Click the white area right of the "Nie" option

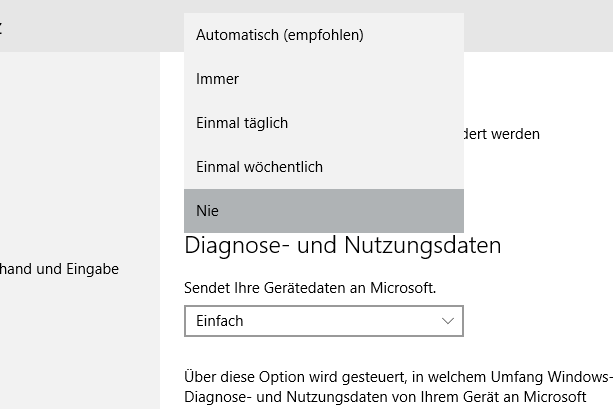tap(540, 211)
